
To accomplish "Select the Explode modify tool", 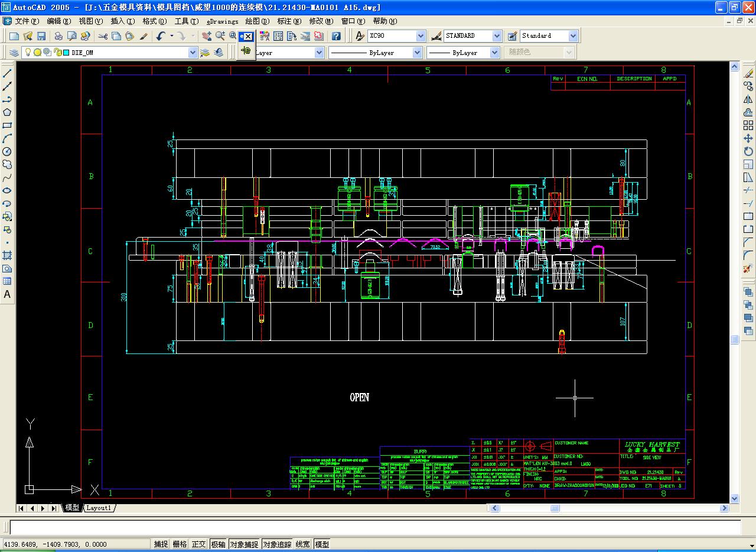I will click(748, 268).
